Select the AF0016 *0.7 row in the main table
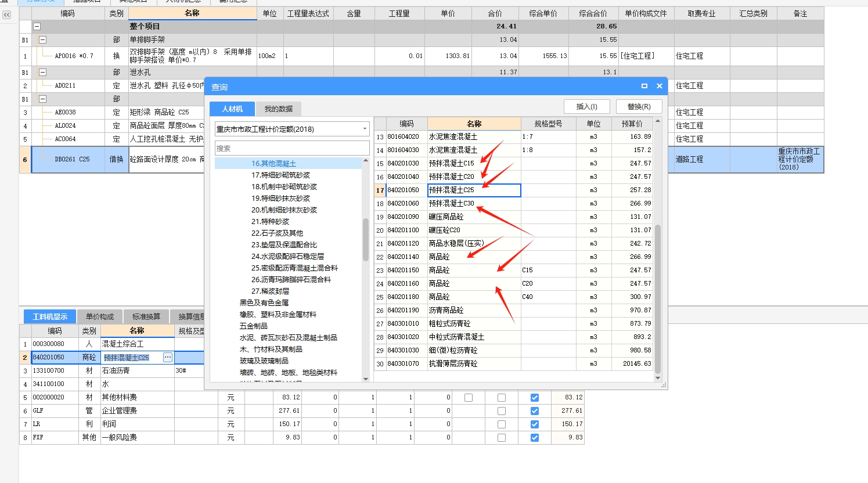The width and height of the screenshot is (868, 483). [422, 56]
